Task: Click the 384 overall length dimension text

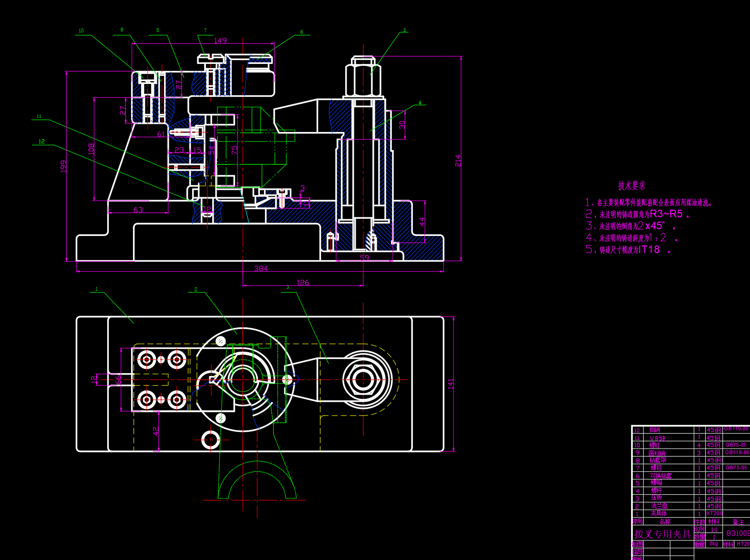Action: click(261, 269)
